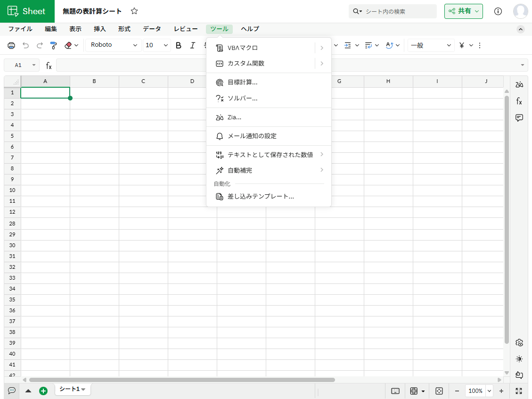This screenshot has width=532, height=399.
Task: Click the print icon in toolbar
Action: point(12,45)
